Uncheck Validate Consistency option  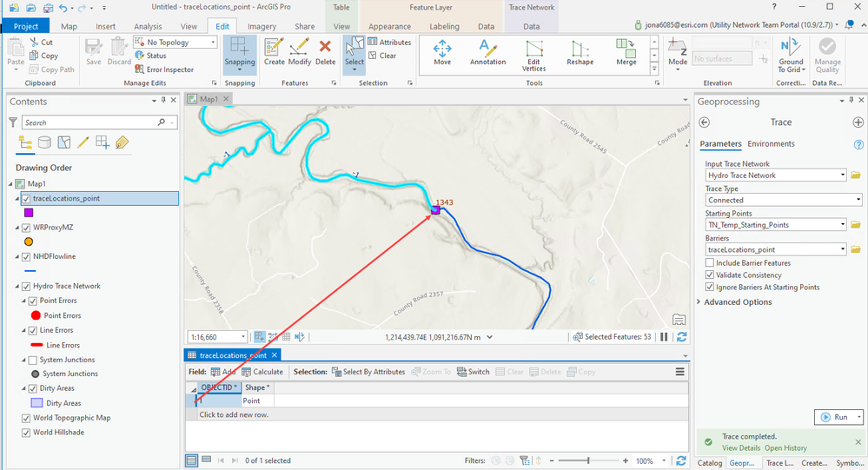point(710,275)
